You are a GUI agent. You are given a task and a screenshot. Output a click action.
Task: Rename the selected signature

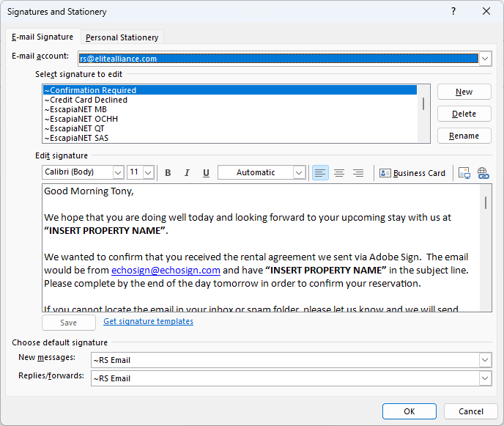click(x=464, y=136)
